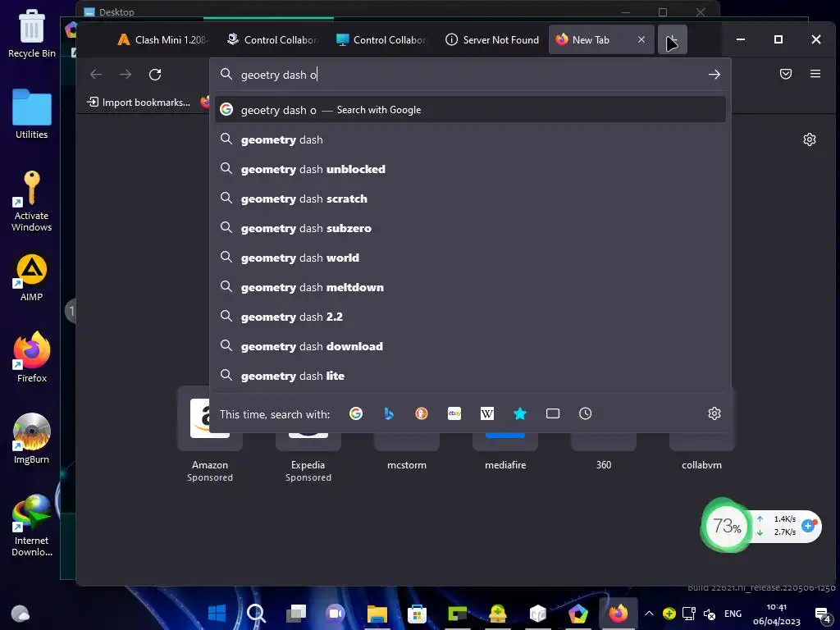Select AIMP desktop shortcut
Screen dimensions: 840x630
click(32, 277)
